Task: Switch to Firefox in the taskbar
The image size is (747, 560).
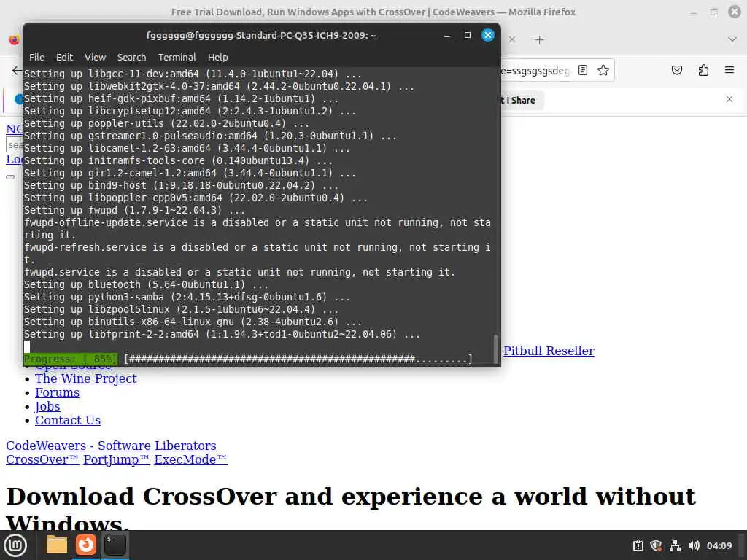Action: point(86,545)
